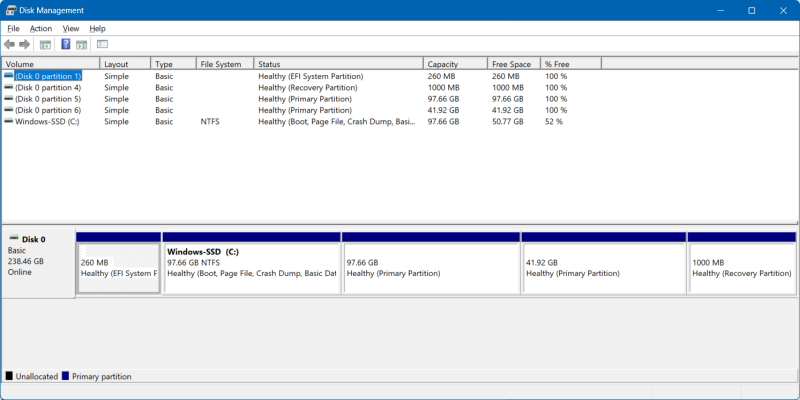Select the Windows-SSD (C:) volume in list
Viewport: 800px width, 400px height.
coord(47,121)
